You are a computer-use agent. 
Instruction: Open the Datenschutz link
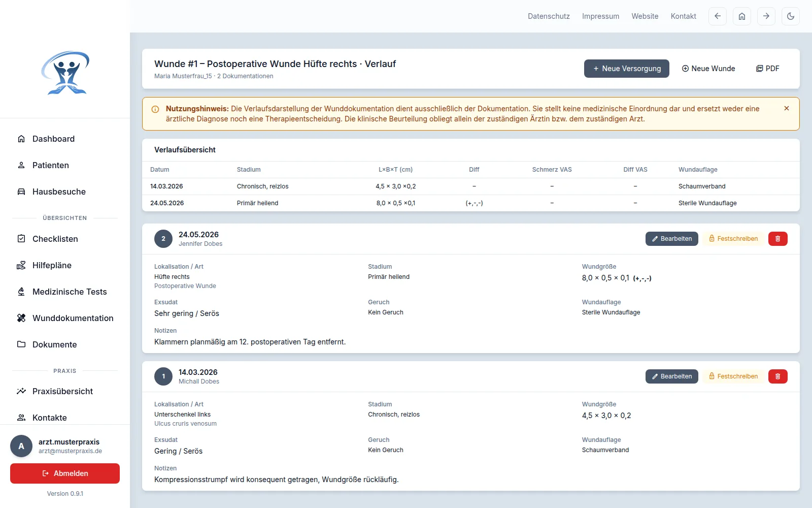[549, 16]
